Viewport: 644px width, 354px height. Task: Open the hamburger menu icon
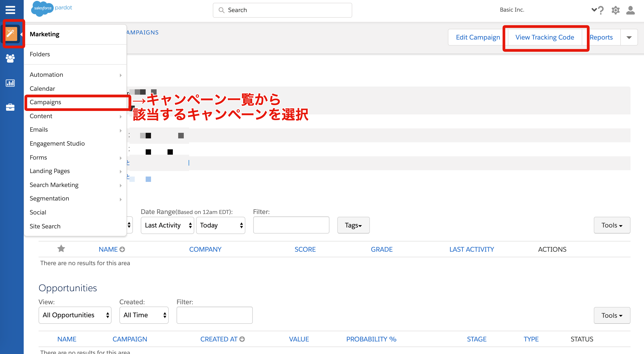point(10,10)
